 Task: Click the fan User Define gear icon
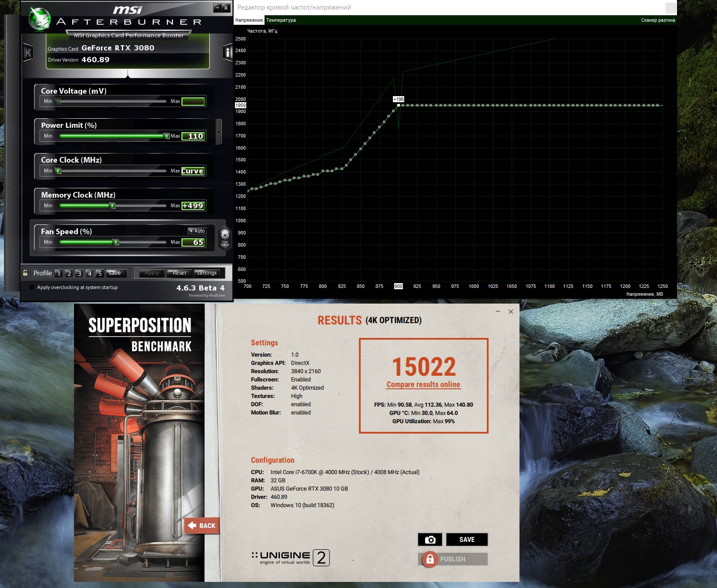(225, 237)
